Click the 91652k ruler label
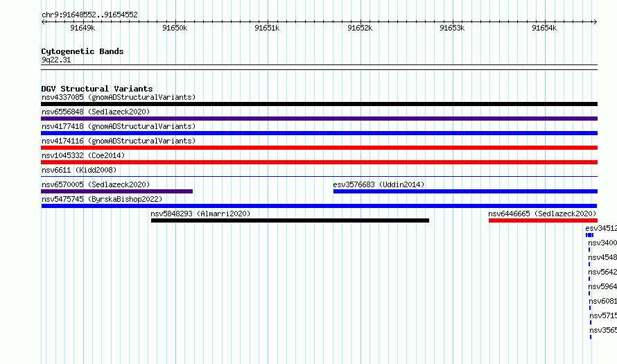This screenshot has width=617, height=364. click(x=360, y=28)
